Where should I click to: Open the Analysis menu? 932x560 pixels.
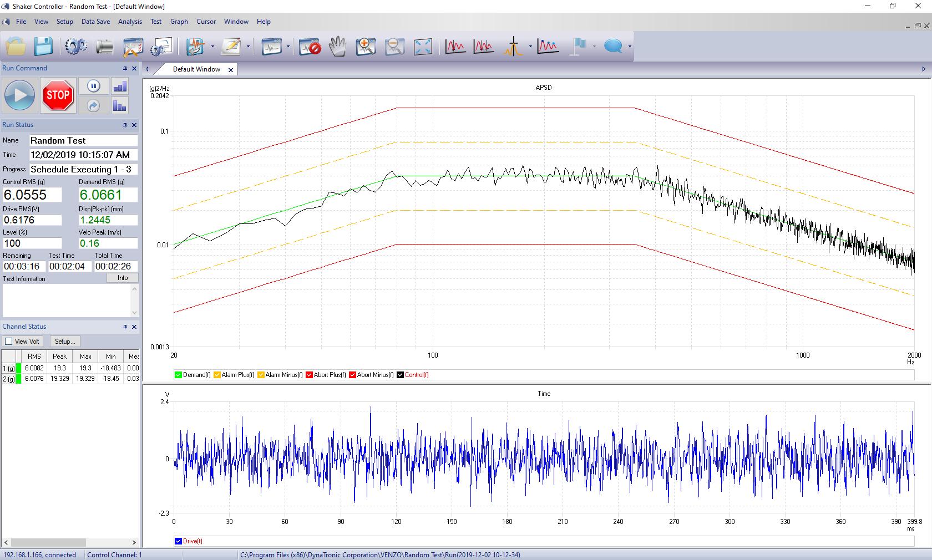pos(130,22)
